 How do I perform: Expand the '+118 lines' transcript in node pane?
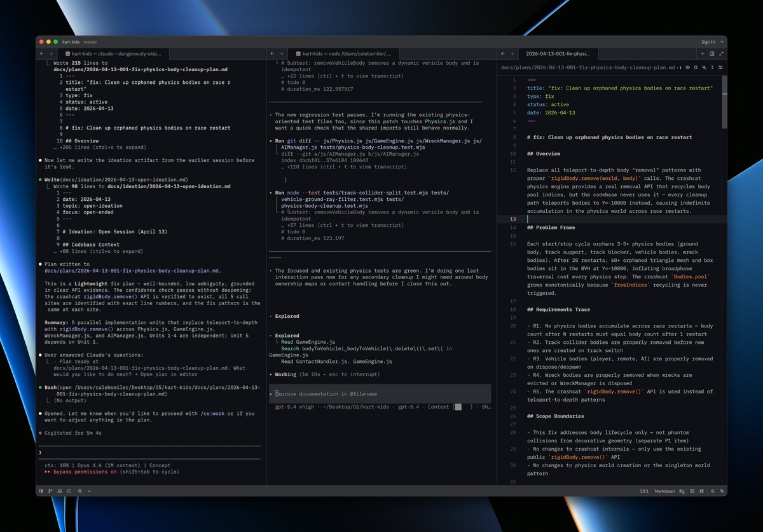[x=344, y=167]
